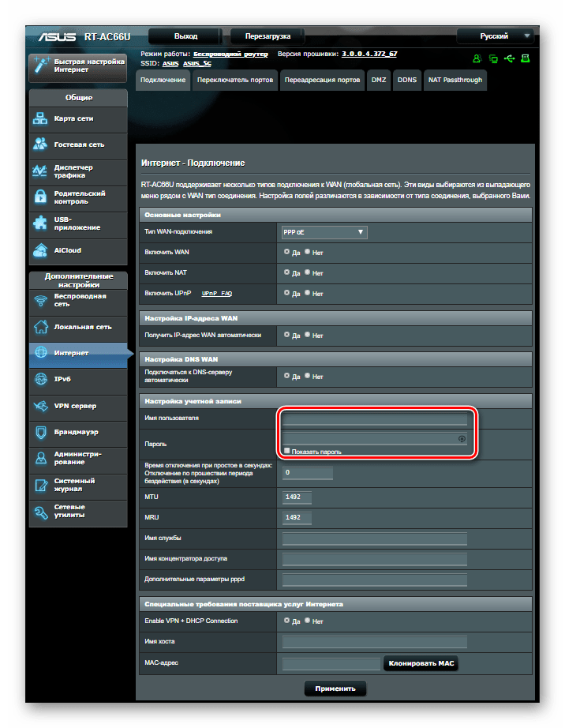
Task: Switch to the DMZ tab
Action: (x=379, y=81)
